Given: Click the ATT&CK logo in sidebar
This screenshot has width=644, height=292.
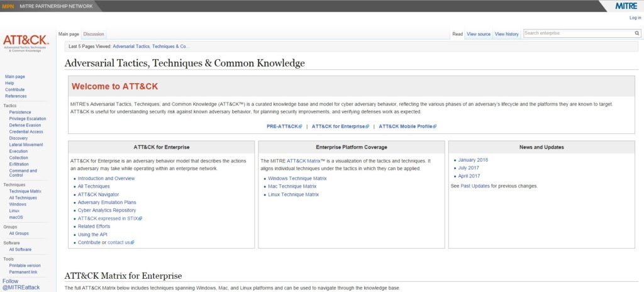Looking at the screenshot, I should point(26,43).
